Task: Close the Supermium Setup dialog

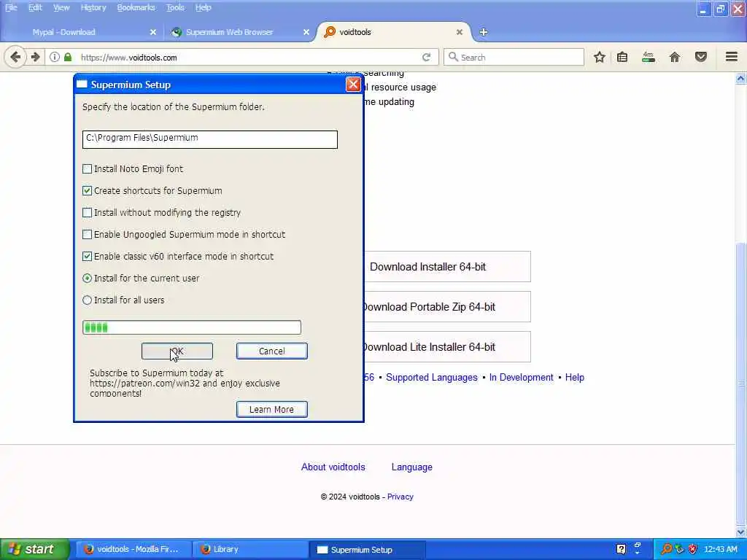Action: point(353,85)
